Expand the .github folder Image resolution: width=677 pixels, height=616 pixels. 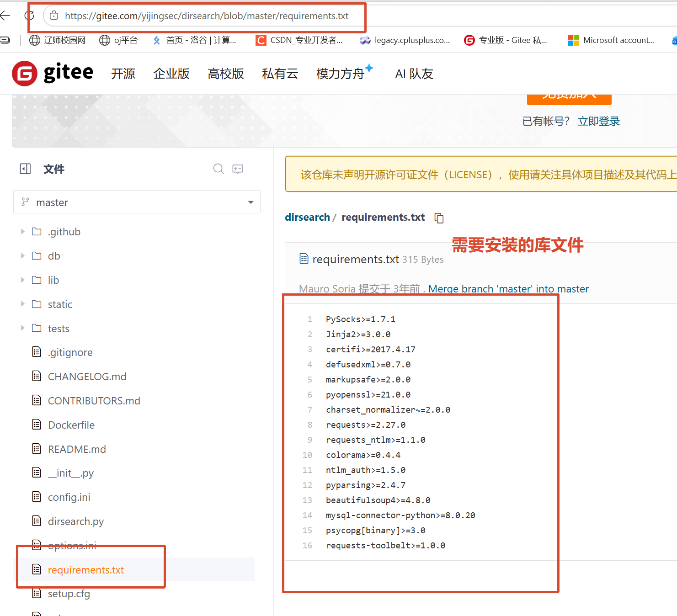[x=22, y=232]
